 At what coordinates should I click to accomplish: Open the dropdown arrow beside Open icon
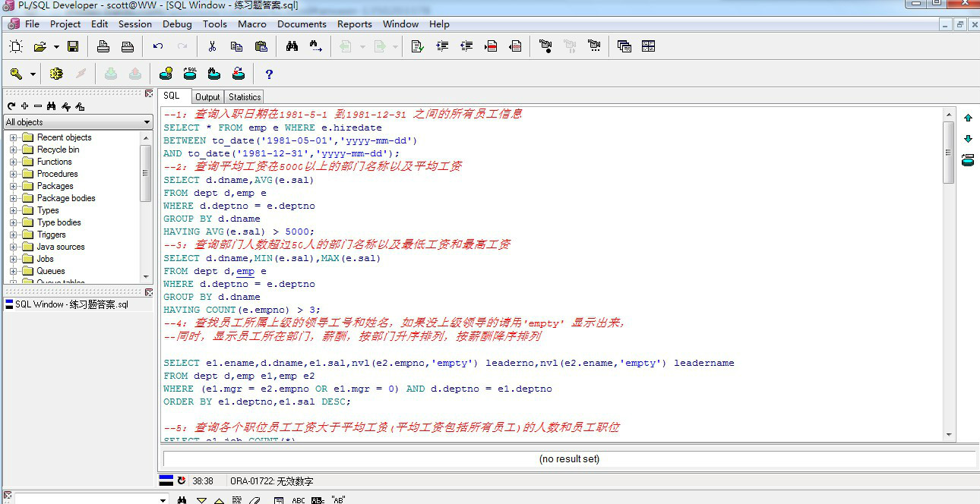coord(56,47)
